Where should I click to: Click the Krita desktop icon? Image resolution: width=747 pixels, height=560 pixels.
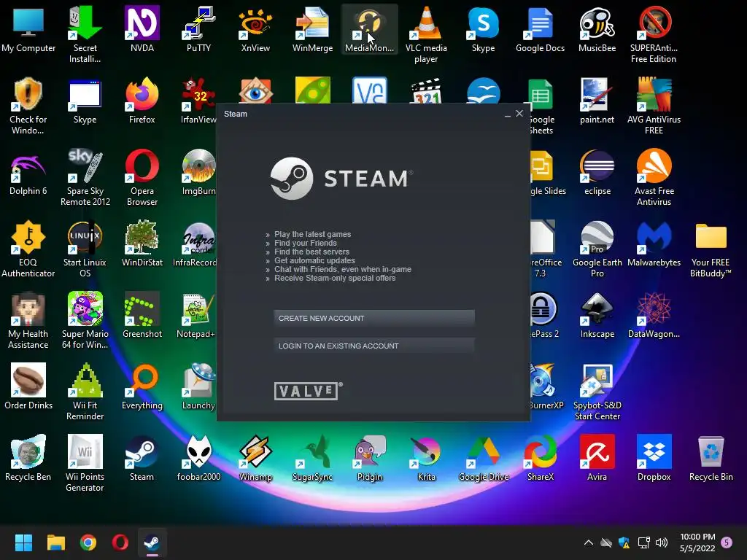click(x=426, y=458)
